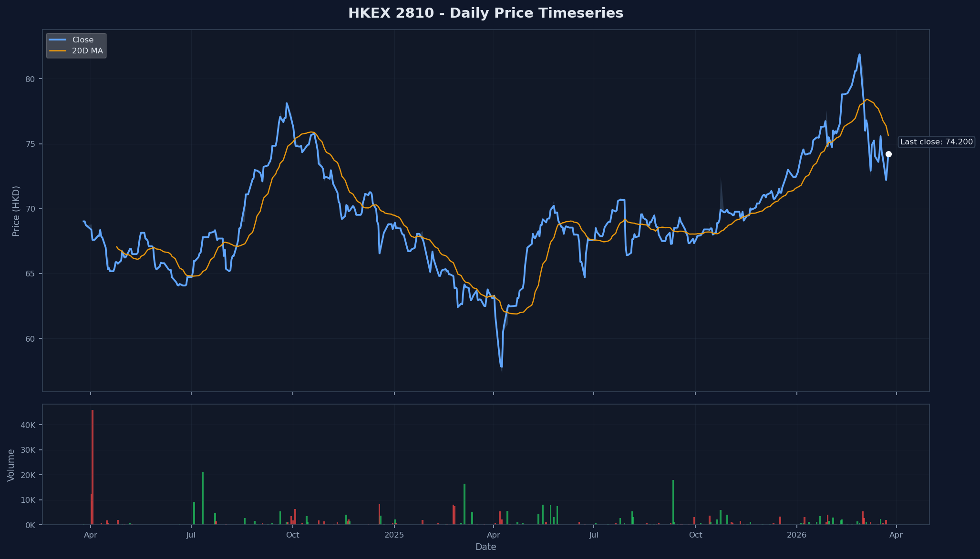Click the Volume axis label
This screenshot has height=559, width=980.
pos(11,465)
